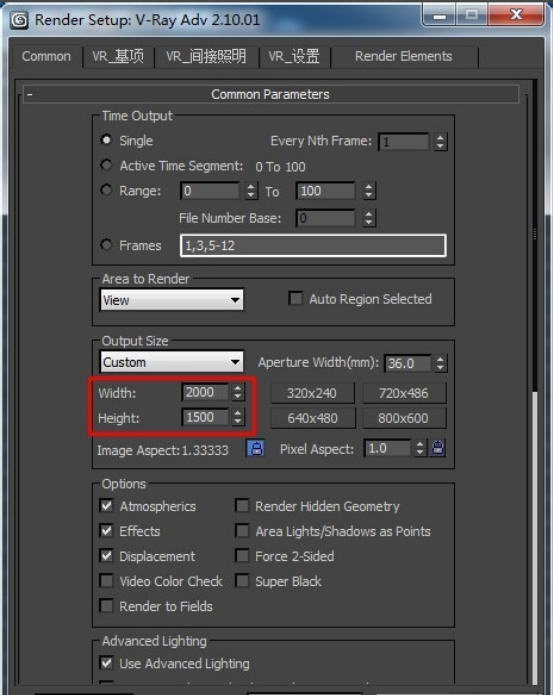Viewport: 553px width, 695px height.
Task: Click the Width field showing 2000
Action: [205, 392]
